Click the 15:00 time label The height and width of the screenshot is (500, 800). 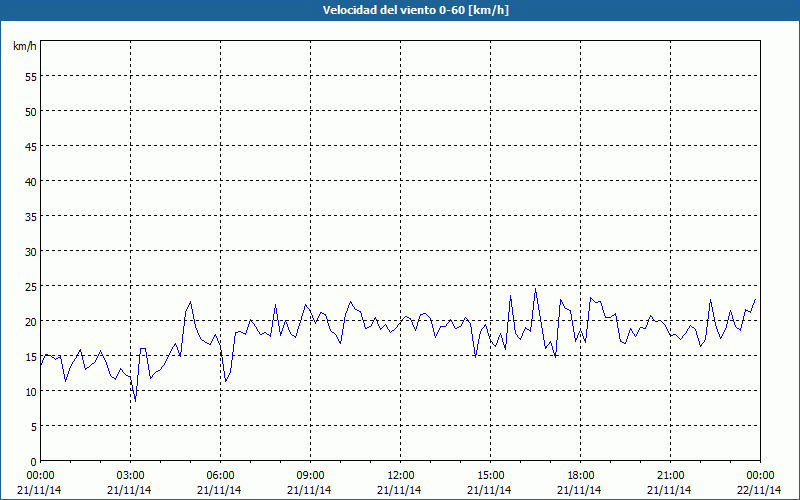click(490, 476)
